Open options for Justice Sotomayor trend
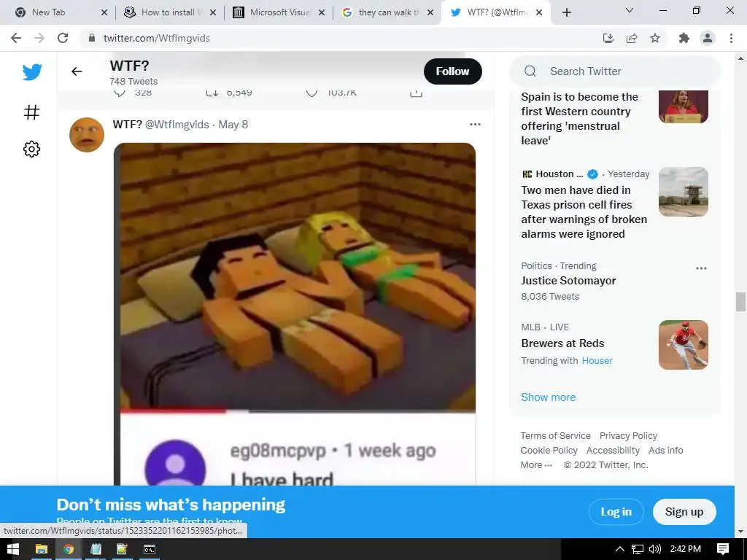Screen dimensions: 747x560 coord(701,268)
